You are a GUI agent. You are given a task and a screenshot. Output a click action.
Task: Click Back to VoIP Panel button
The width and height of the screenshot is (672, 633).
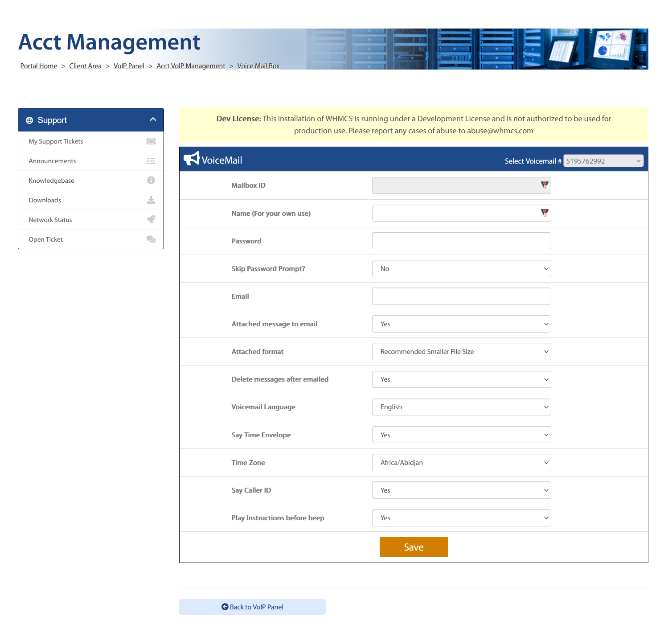252,607
